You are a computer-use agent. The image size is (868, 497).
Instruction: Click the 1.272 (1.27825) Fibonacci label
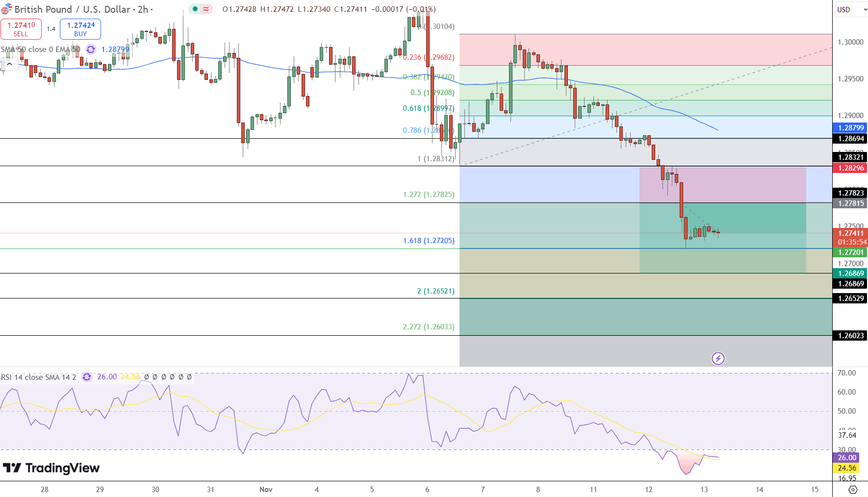429,195
